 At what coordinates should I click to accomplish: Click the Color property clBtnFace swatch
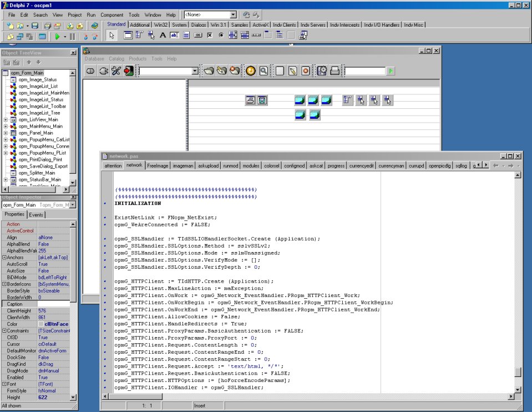42,324
